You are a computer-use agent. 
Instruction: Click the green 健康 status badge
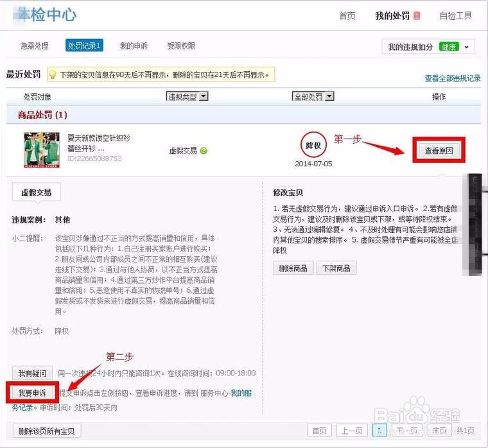coord(449,47)
